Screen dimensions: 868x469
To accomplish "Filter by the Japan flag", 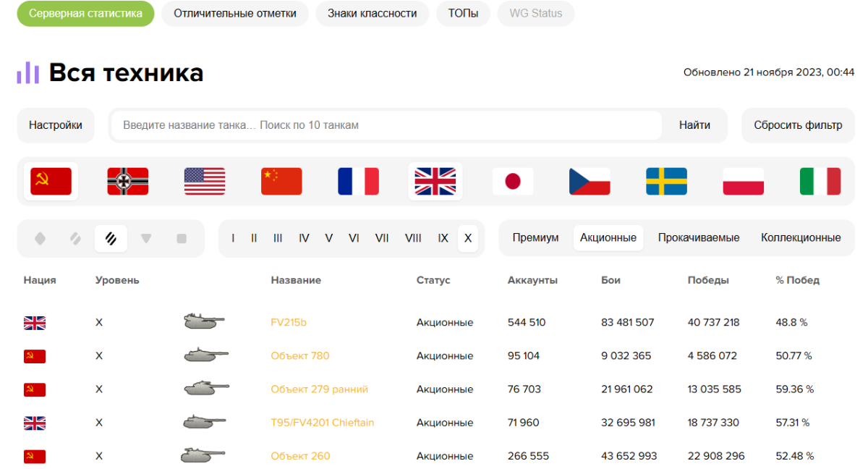I will 513,181.
